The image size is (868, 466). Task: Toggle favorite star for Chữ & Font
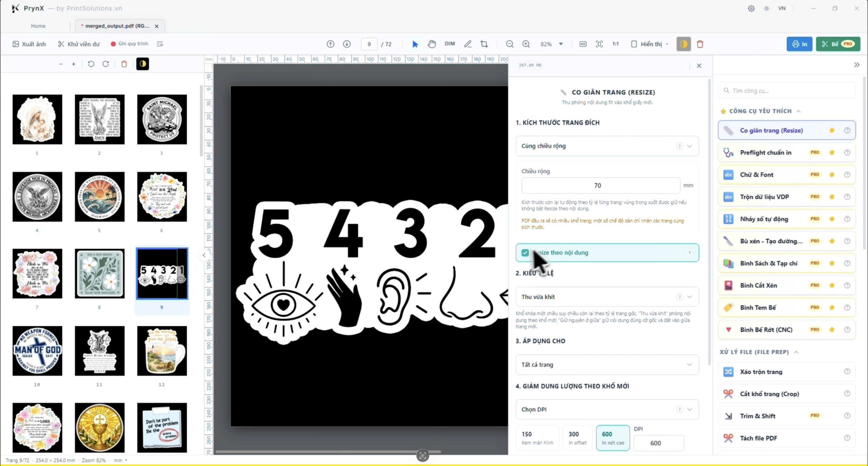tap(832, 175)
